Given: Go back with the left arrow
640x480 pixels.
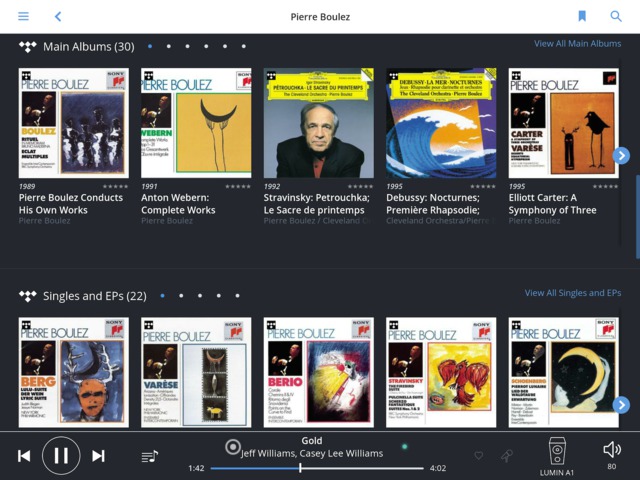Looking at the screenshot, I should [x=58, y=16].
